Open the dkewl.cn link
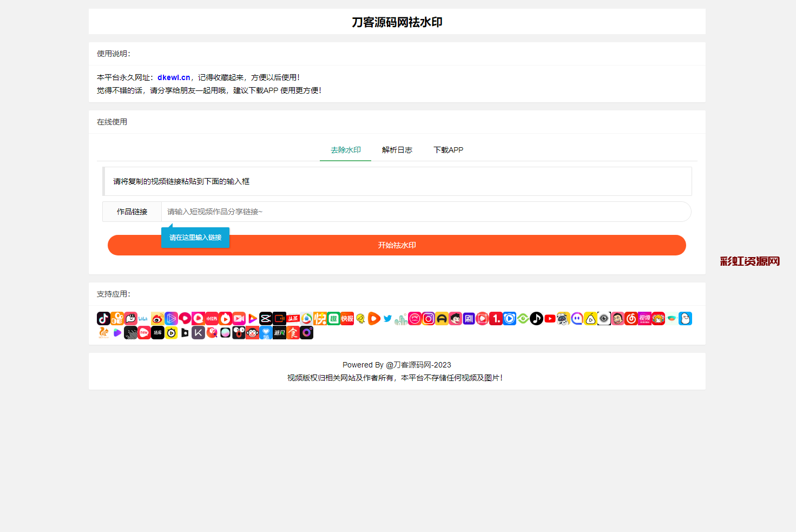Image resolution: width=796 pixels, height=532 pixels. click(174, 77)
